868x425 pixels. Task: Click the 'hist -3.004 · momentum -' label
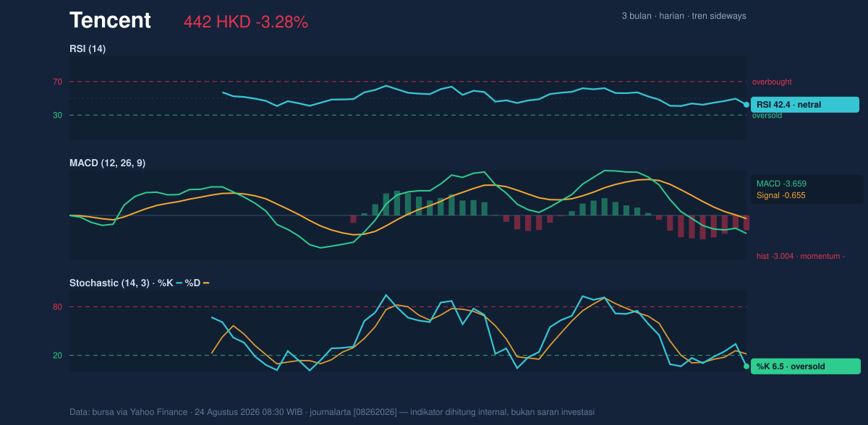801,256
